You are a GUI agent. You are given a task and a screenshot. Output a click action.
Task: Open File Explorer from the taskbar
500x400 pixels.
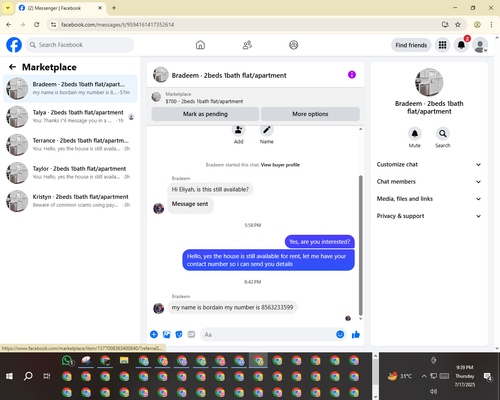pos(124,361)
